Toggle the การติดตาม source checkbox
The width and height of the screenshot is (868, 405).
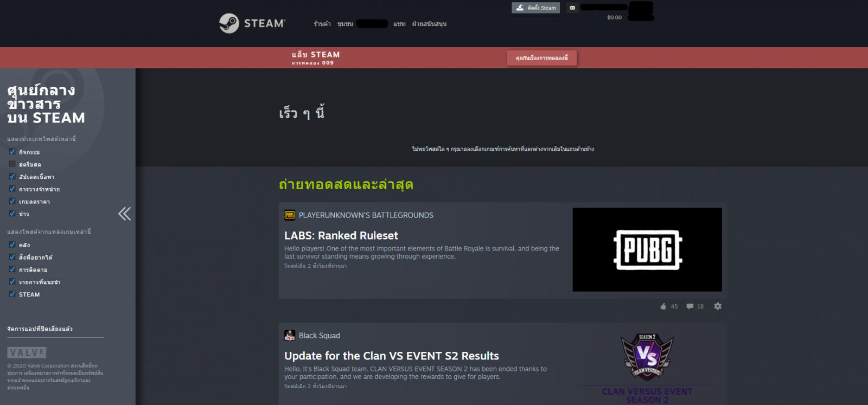tap(12, 269)
